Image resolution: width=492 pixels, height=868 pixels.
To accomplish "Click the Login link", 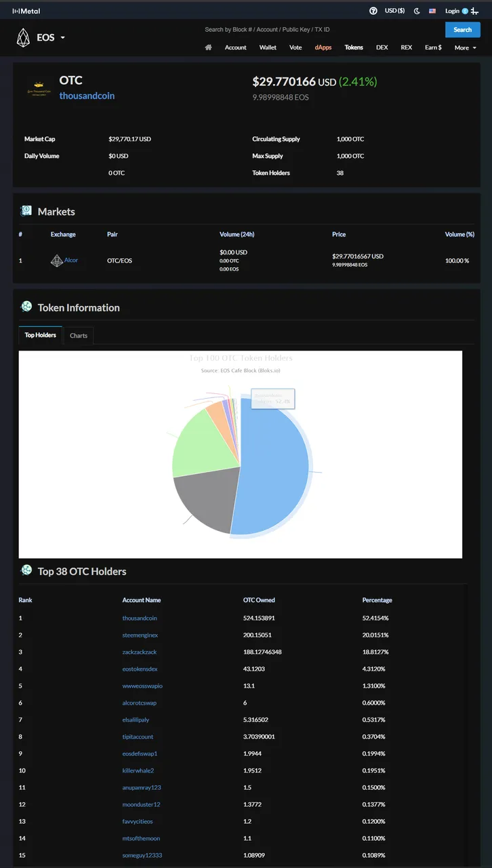I will (452, 11).
